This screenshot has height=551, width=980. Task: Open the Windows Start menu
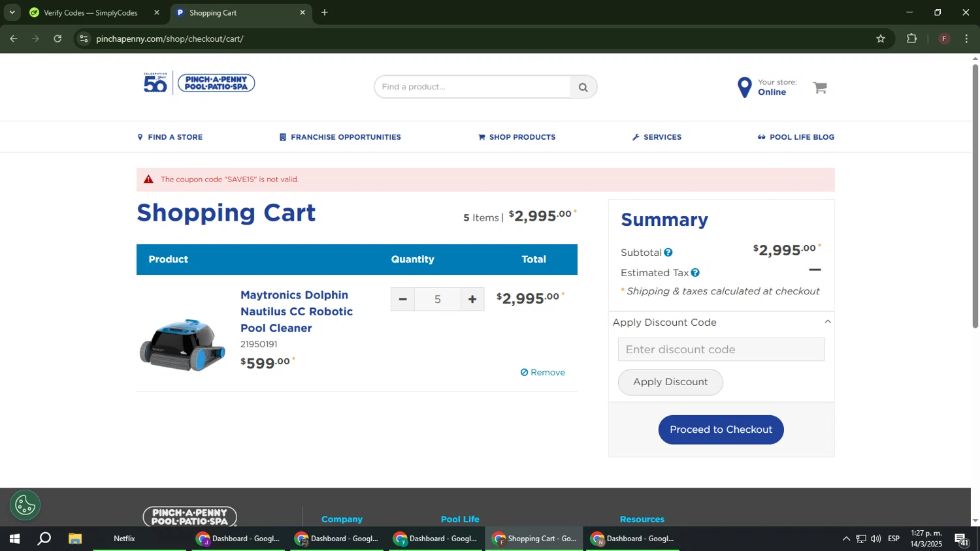pos(14,539)
